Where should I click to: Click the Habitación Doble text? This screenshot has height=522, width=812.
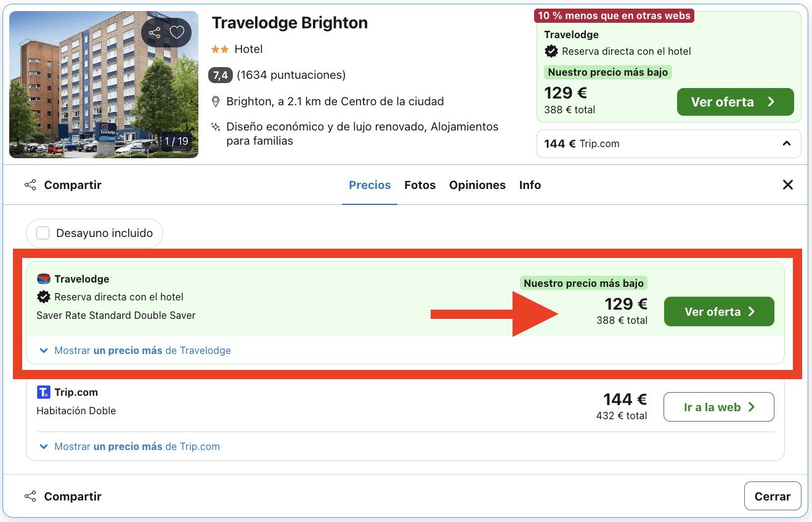(x=76, y=411)
